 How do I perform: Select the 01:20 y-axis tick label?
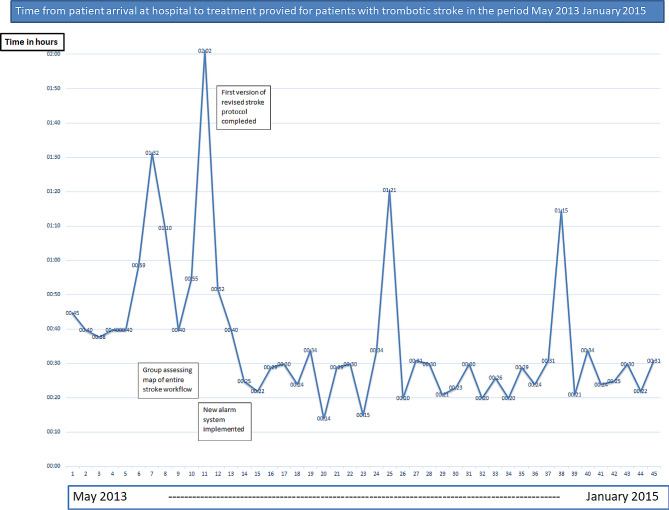pos(53,192)
